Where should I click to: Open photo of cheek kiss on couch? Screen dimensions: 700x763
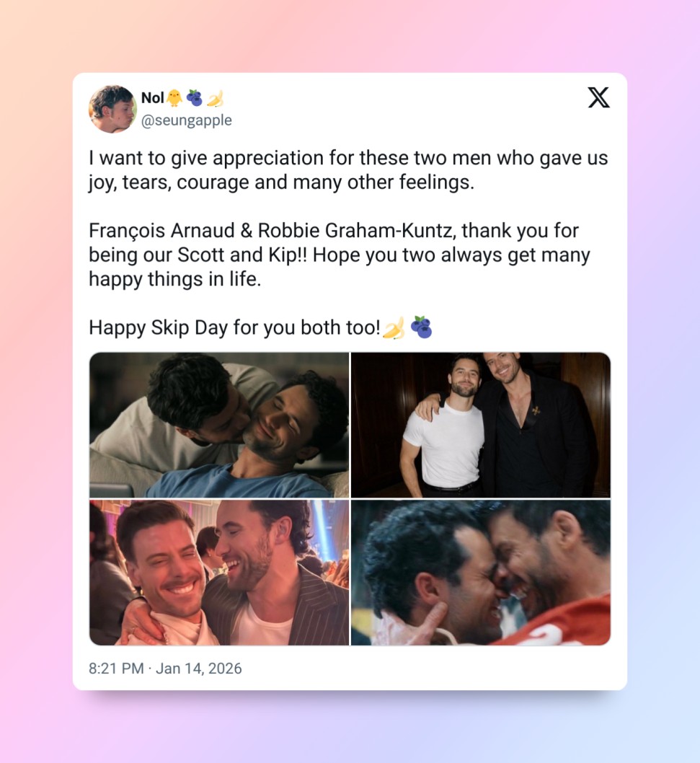(219, 425)
